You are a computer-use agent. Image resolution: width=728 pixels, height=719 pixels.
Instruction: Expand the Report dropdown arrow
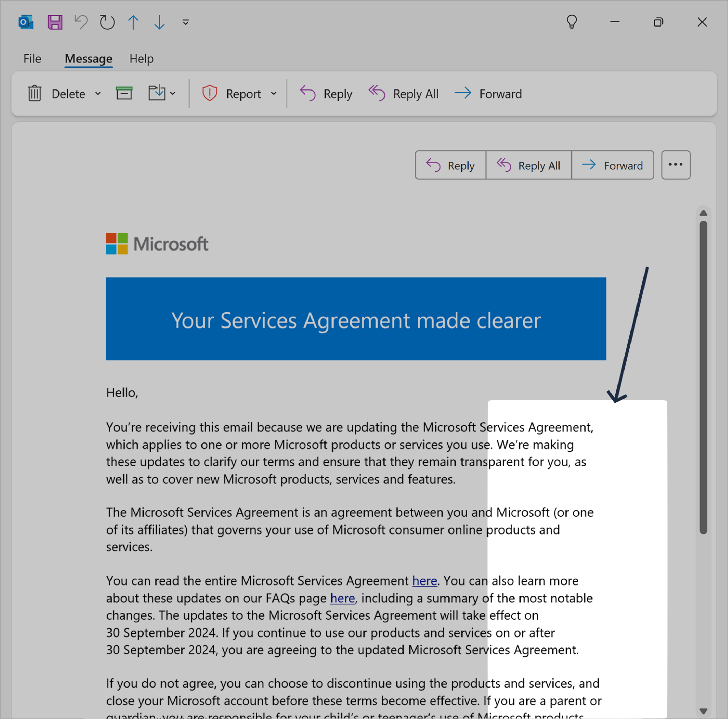click(274, 93)
